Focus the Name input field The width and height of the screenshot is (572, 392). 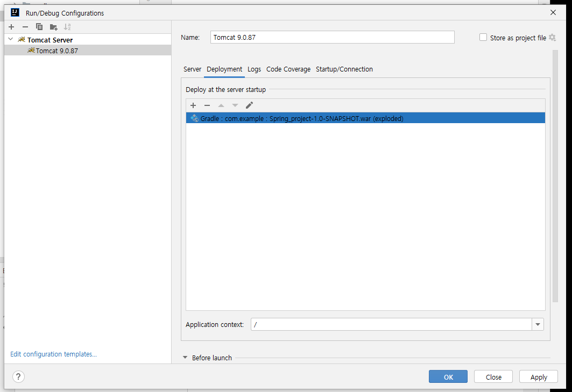[x=333, y=37]
